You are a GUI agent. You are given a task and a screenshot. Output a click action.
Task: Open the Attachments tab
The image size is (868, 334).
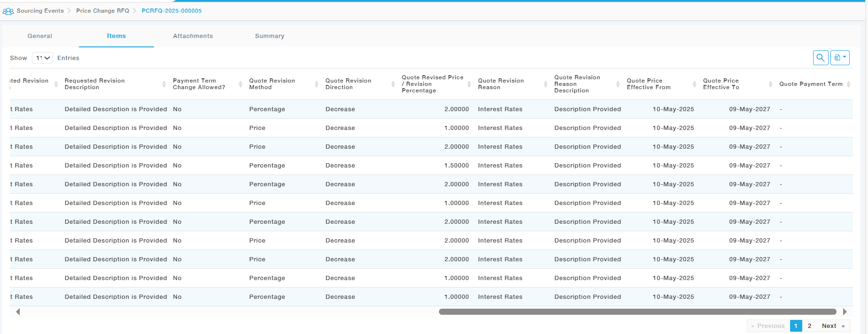[192, 36]
